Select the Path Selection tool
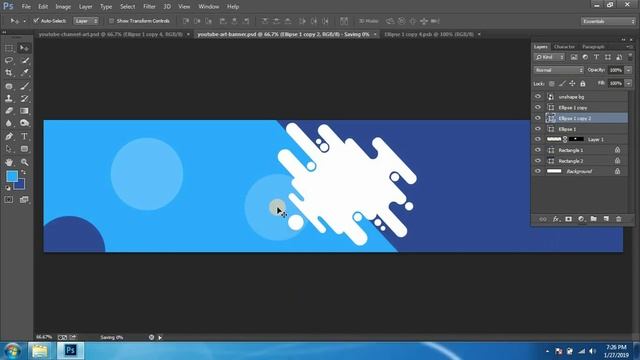This screenshot has height=360, width=640. pos(9,149)
